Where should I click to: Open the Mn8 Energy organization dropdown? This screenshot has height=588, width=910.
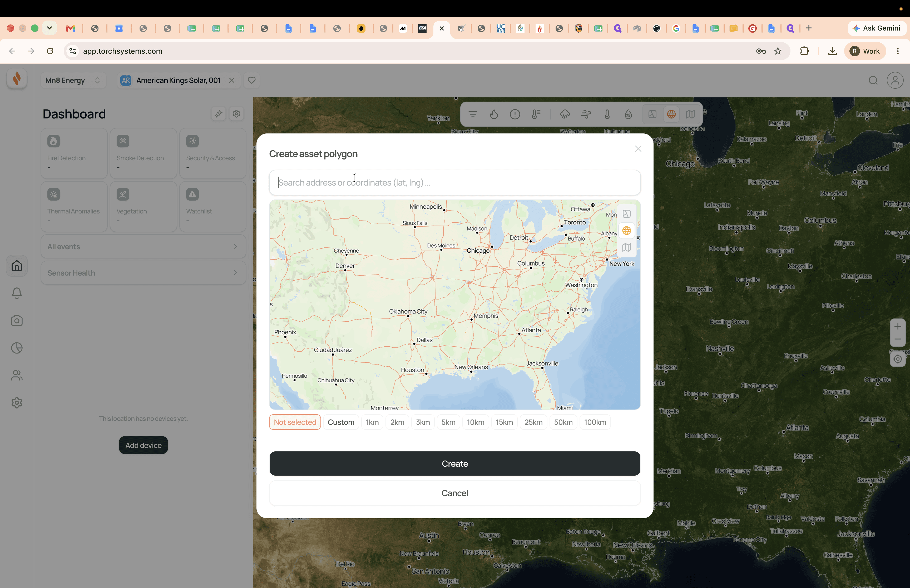(73, 80)
